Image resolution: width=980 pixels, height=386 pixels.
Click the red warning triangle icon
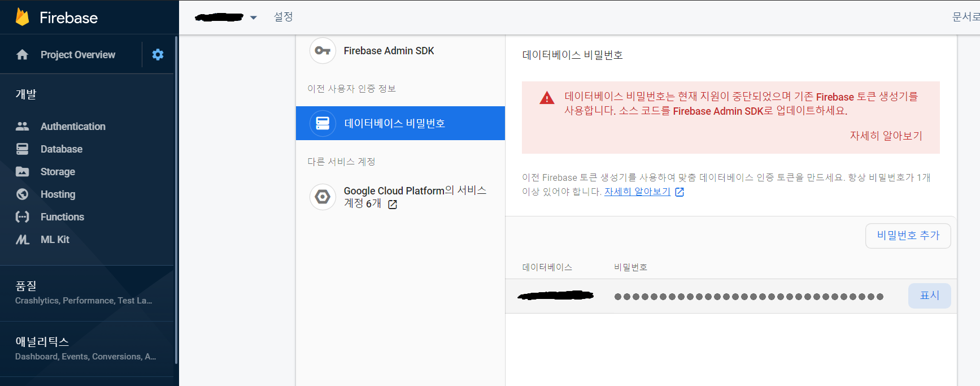(547, 98)
